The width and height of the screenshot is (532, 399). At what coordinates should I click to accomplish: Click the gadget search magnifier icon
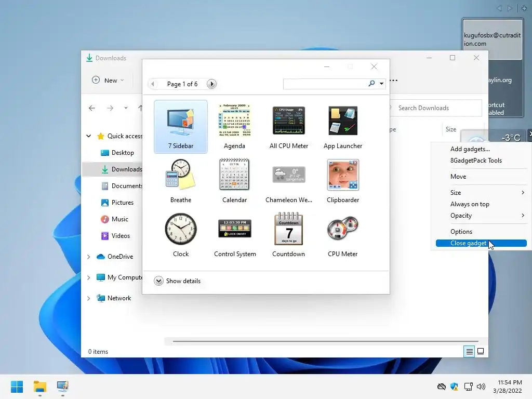(371, 84)
